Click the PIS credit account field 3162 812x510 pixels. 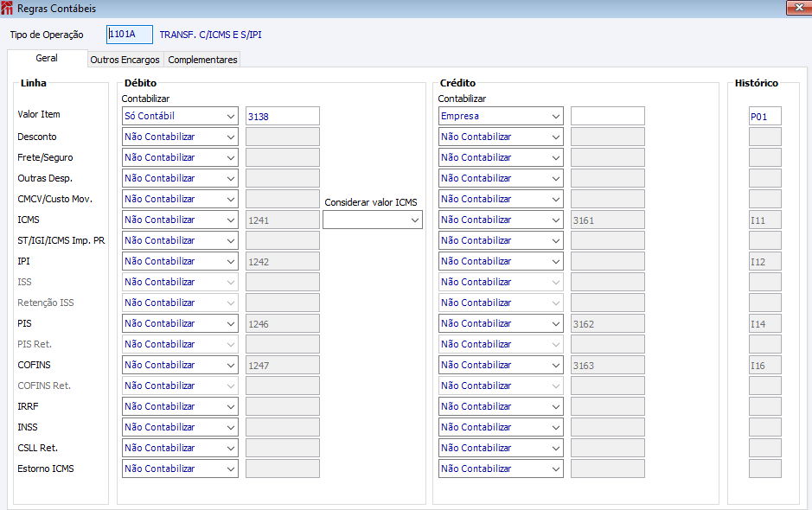[607, 323]
